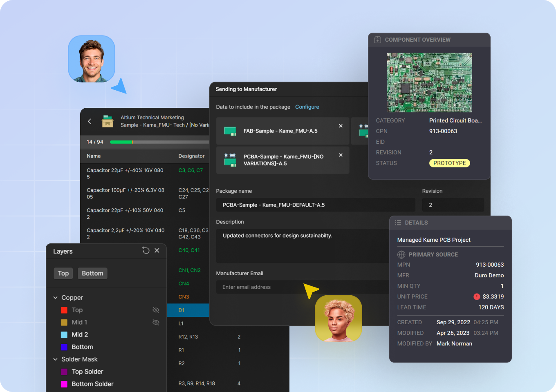Click the unit price warning icon
Screen dimensions: 556x392
coord(477,297)
